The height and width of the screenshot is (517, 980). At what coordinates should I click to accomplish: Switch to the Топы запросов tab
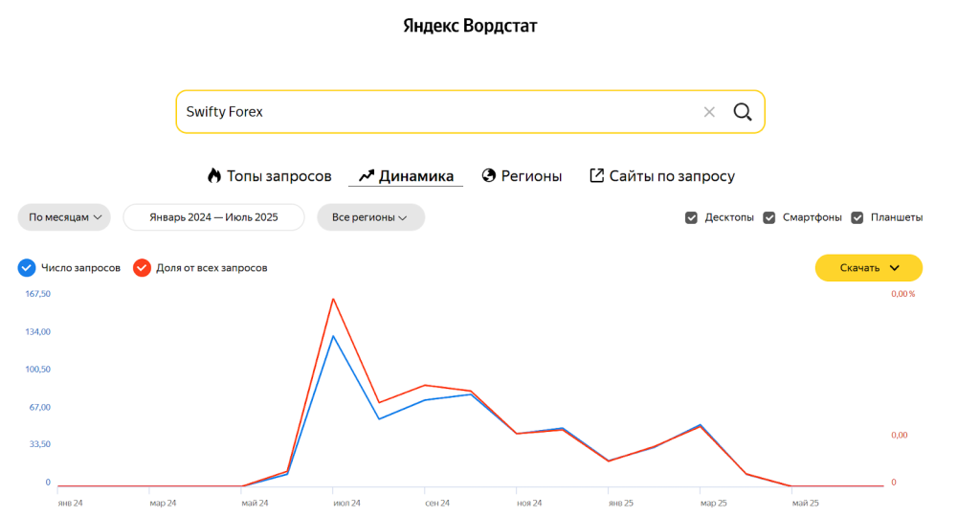coord(278,176)
